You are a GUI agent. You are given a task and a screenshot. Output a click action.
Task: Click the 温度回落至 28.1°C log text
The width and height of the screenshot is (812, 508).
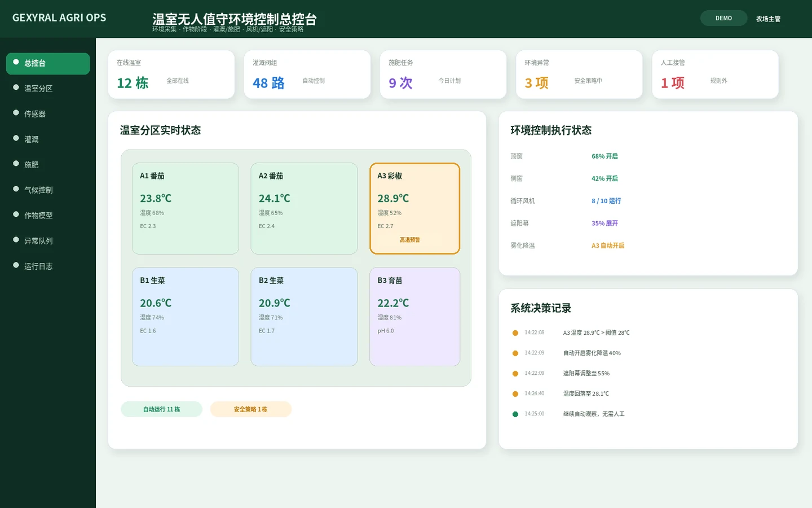click(586, 394)
